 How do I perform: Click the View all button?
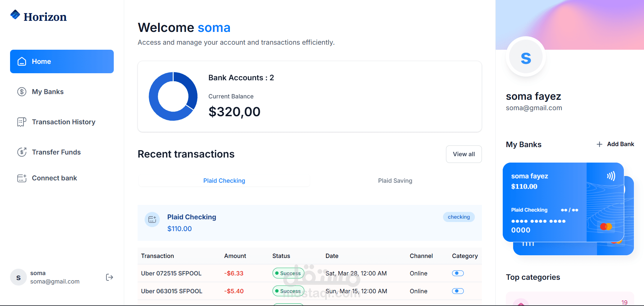pyautogui.click(x=464, y=154)
